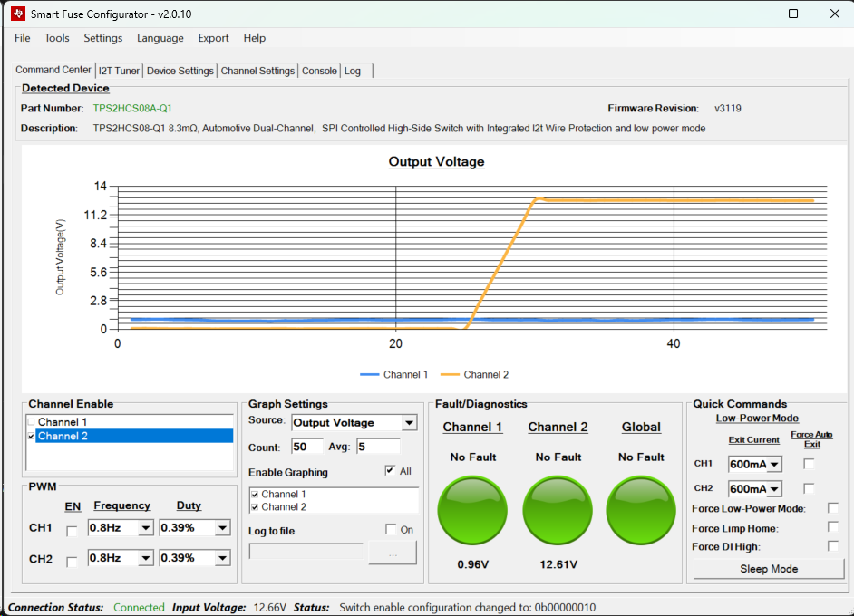854x616 pixels.
Task: Click the log file browse button
Action: click(392, 553)
